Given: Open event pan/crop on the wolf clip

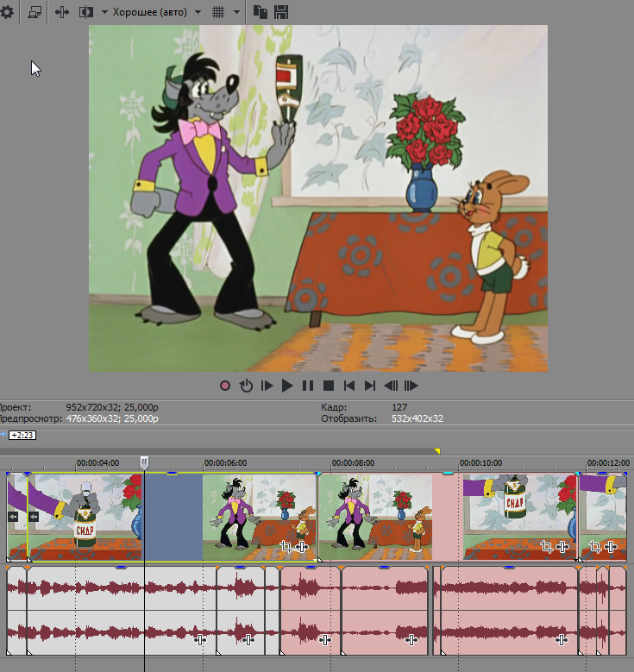Looking at the screenshot, I should [286, 546].
